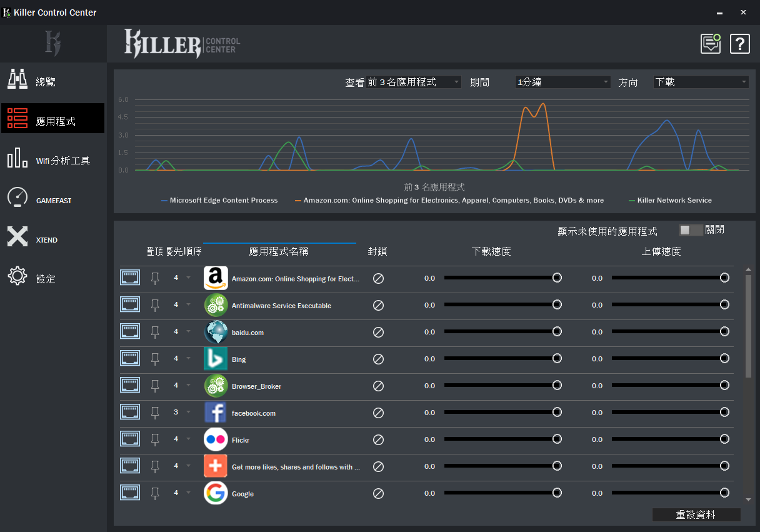Sort by 應用程式名稱 column header
The height and width of the screenshot is (532, 760).
[x=279, y=251]
